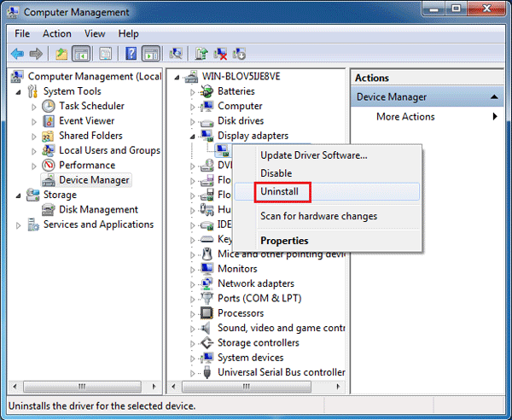
Task: Open the Help question mark icon
Action: pos(131,54)
